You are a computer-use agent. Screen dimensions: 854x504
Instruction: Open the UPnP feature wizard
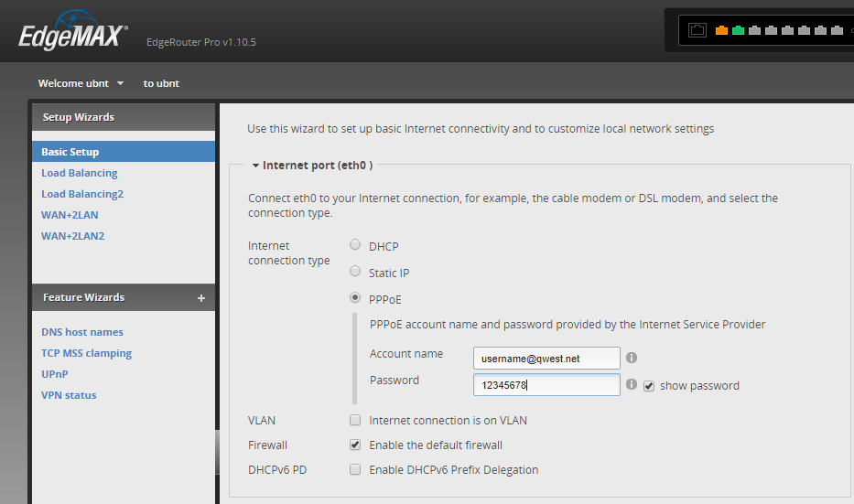(x=55, y=374)
